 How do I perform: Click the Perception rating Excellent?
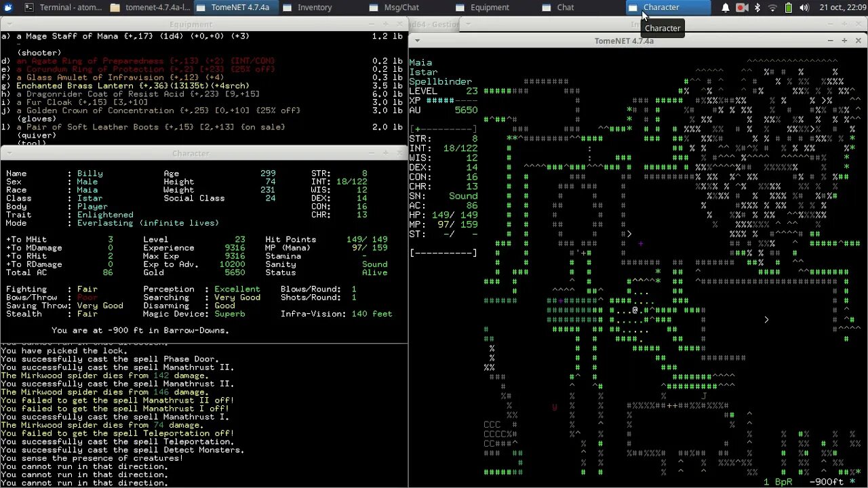coord(237,289)
